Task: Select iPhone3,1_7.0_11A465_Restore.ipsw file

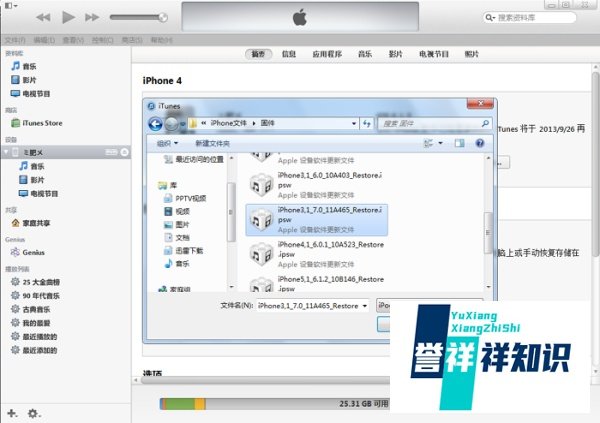Action: (316, 220)
